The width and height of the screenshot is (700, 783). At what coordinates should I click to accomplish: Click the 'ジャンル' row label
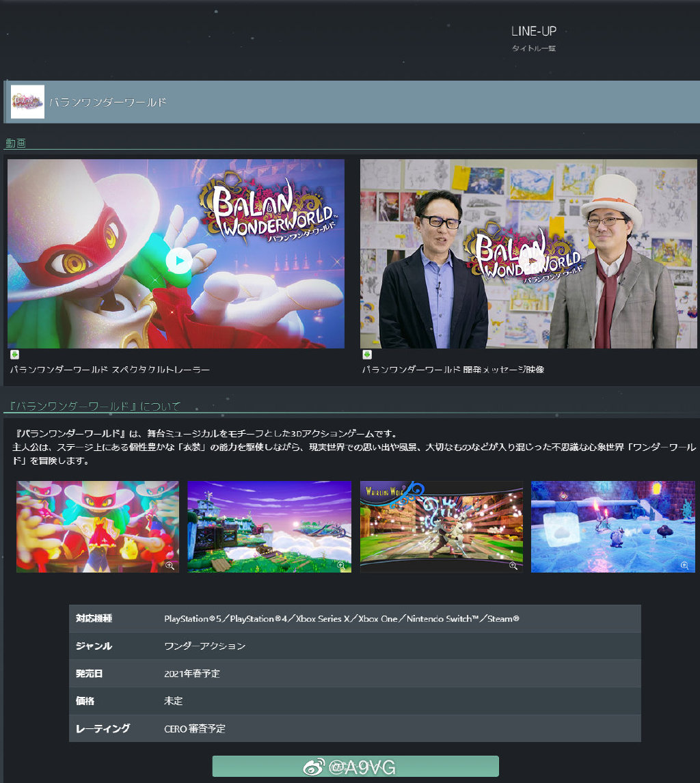[x=94, y=646]
